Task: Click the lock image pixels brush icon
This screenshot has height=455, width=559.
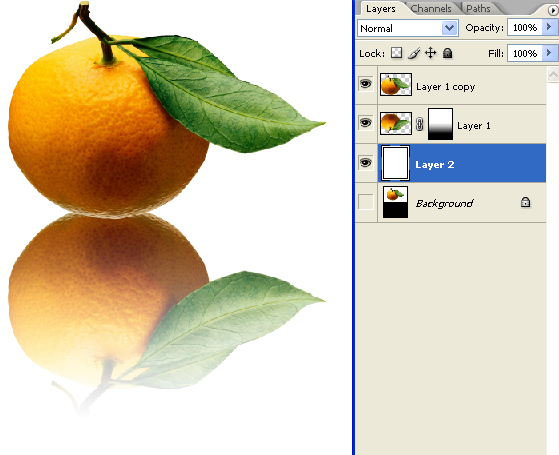Action: tap(414, 53)
